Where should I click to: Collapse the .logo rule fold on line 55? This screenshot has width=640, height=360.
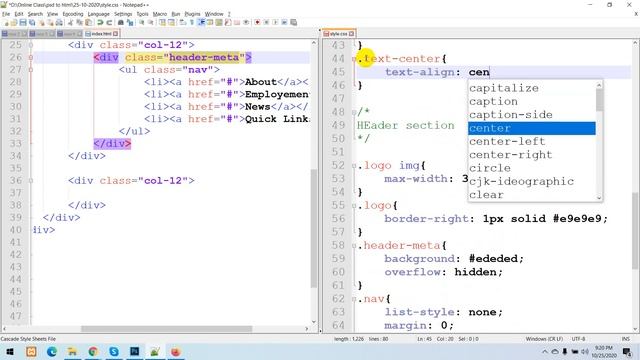[x=354, y=206]
